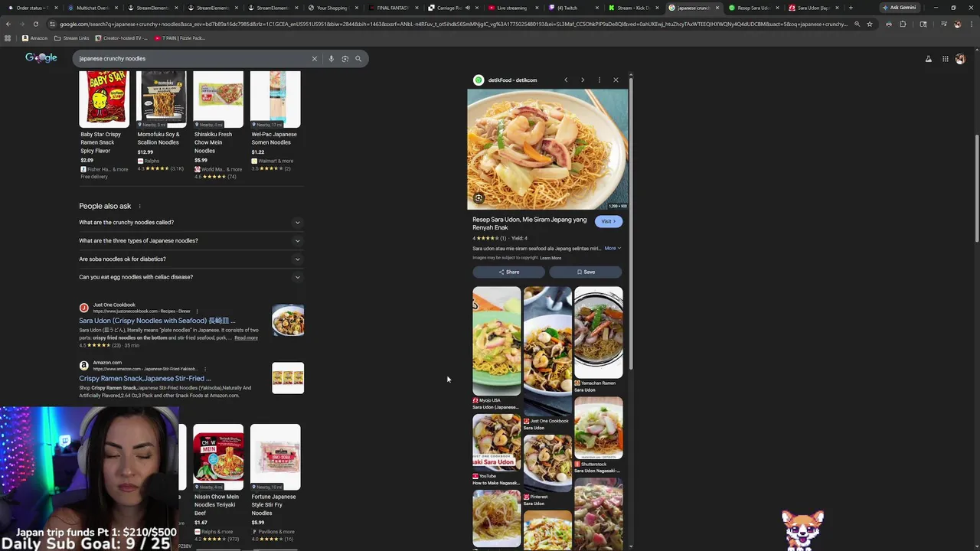Screen dimensions: 980x551
Task: Open the Creator-hosted TV bookmark
Action: pos(121,37)
